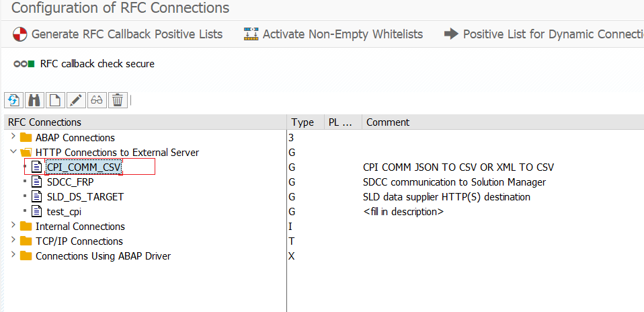Image resolution: width=644 pixels, height=312 pixels.
Task: Expand the Internal Connections folder
Action: coord(13,226)
